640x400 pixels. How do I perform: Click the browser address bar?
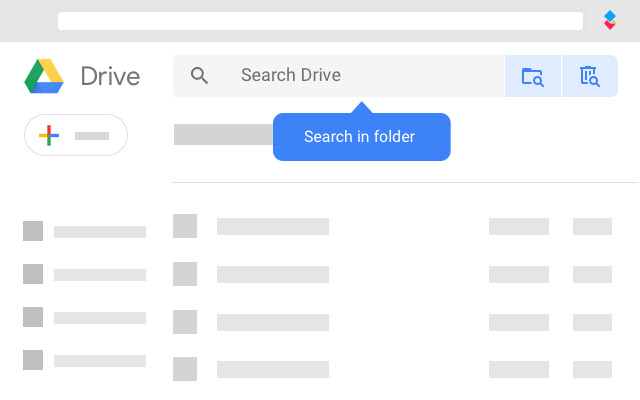(320, 21)
